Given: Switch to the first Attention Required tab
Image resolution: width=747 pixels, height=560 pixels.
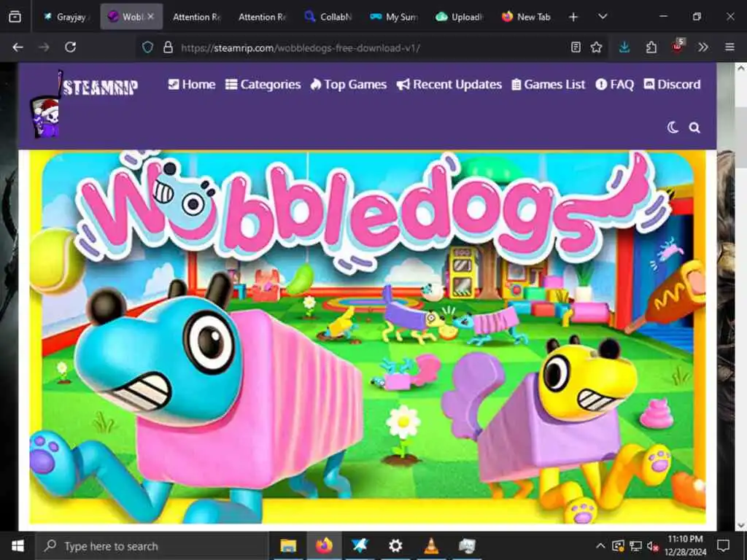Looking at the screenshot, I should click(196, 17).
